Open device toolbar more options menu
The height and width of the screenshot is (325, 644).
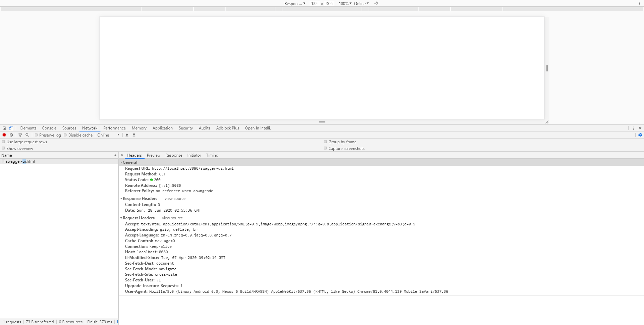(x=639, y=3)
